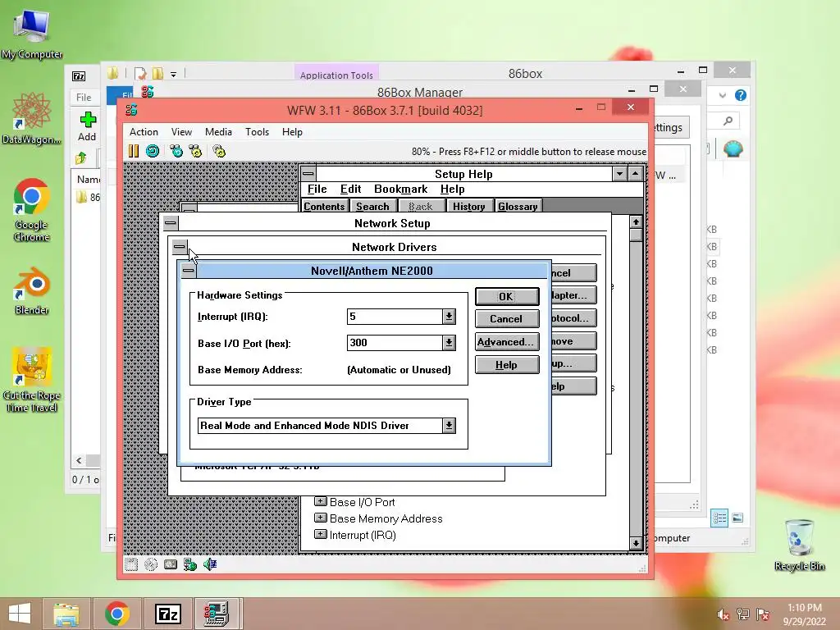Click the Advanced... button
Screen dimensions: 840x630
click(x=507, y=342)
